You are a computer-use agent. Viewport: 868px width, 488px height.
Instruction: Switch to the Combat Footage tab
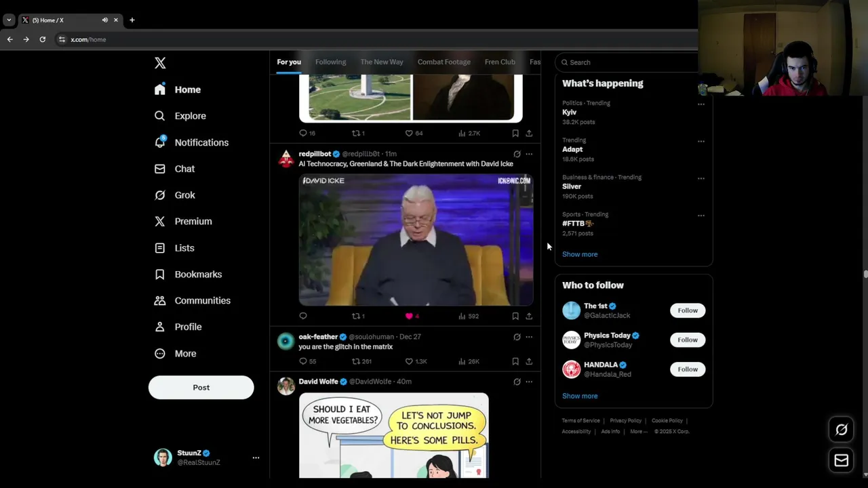[444, 62]
